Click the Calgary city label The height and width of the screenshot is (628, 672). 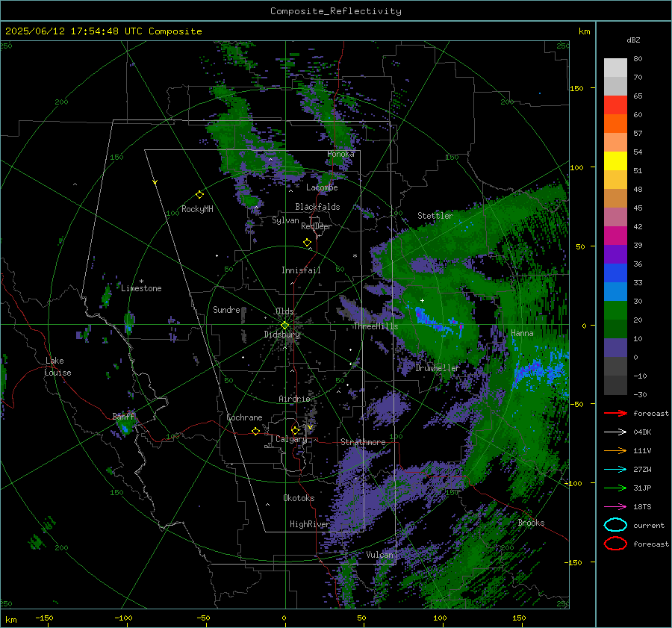[x=291, y=439]
